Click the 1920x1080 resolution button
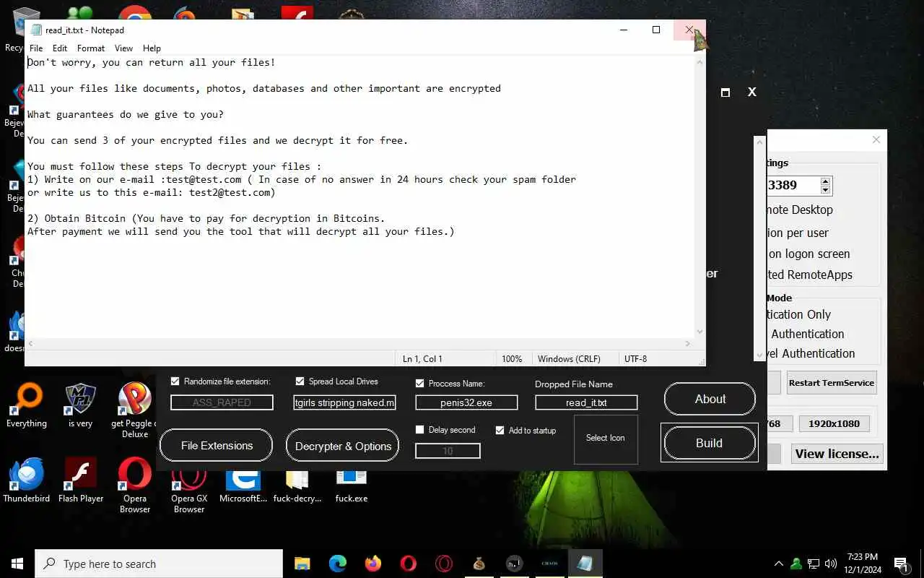Viewport: 924px width, 578px height. point(834,424)
